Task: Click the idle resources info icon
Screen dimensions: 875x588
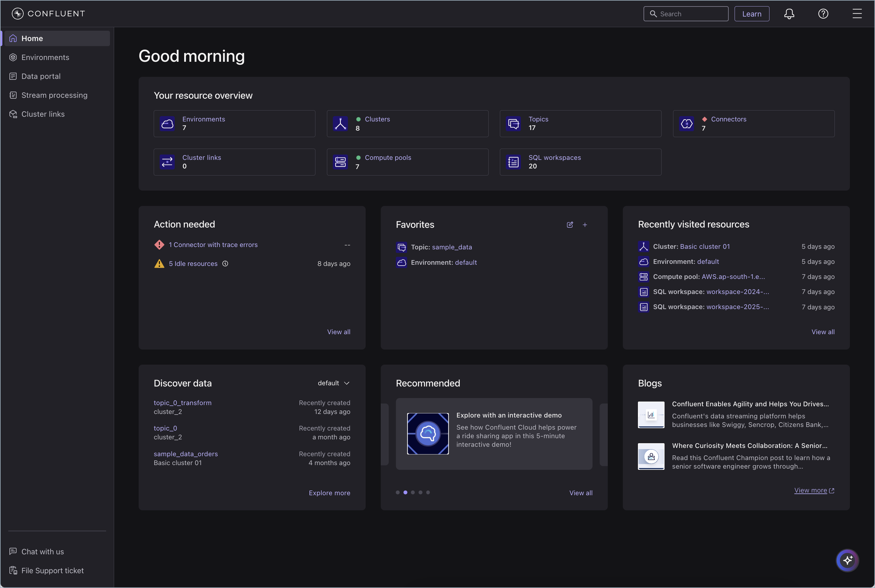Action: point(225,264)
